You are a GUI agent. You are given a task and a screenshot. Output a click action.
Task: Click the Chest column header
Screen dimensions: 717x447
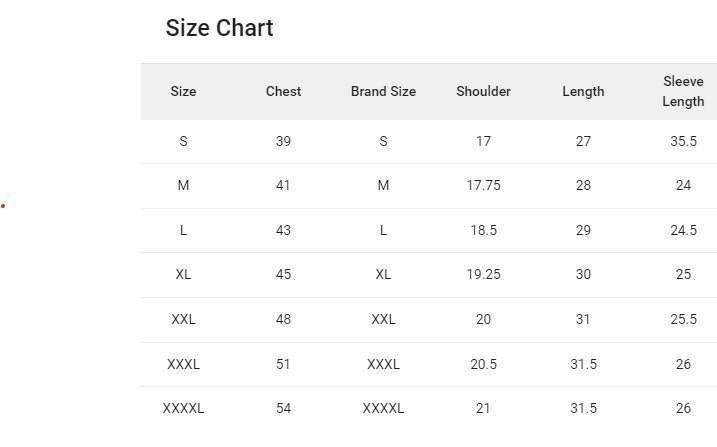pyautogui.click(x=283, y=91)
